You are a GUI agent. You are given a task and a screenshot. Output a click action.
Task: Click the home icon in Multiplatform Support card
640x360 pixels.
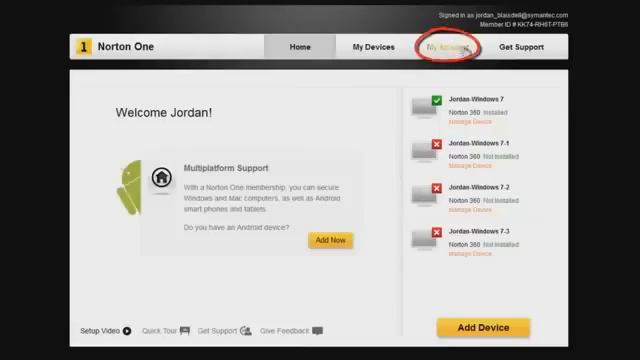coord(162,178)
